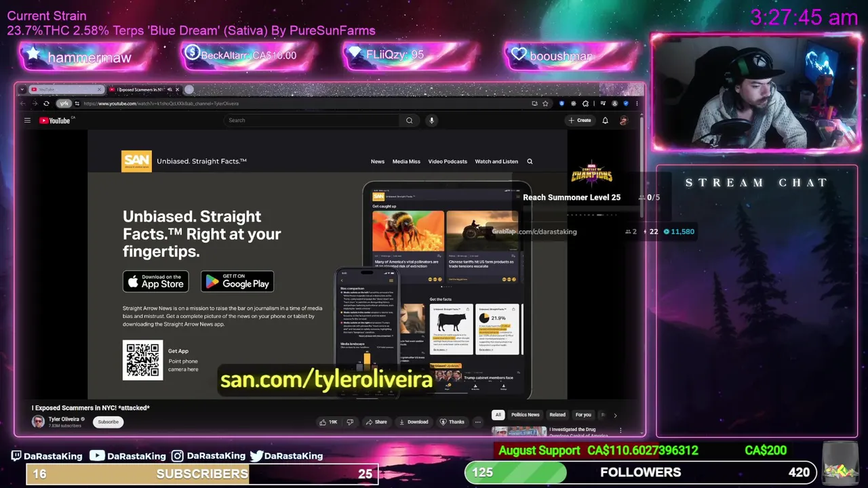
Task: Click the SAN app QR code
Action: click(142, 360)
